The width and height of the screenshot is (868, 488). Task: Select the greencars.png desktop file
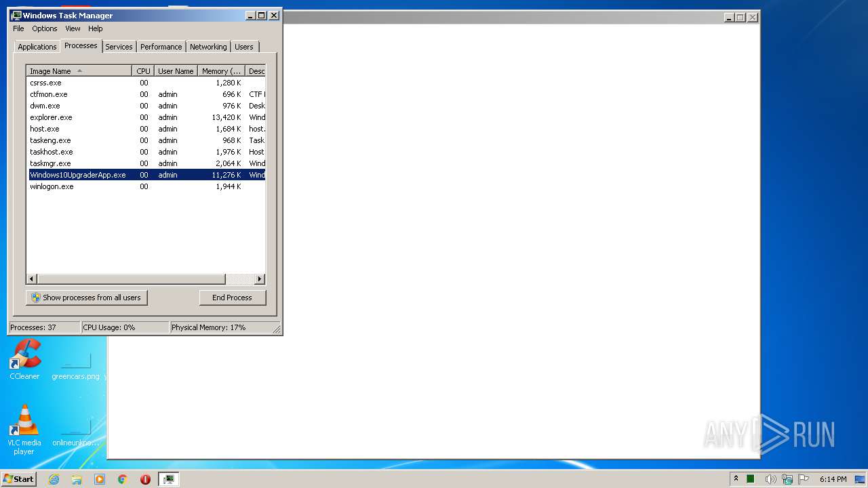(x=75, y=366)
